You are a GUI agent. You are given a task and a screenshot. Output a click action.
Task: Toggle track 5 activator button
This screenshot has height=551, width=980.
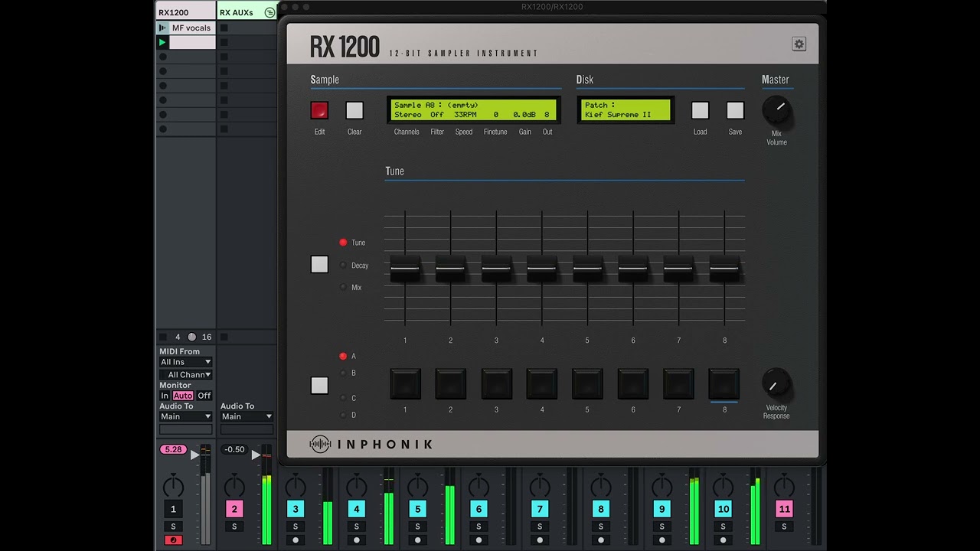(x=417, y=509)
